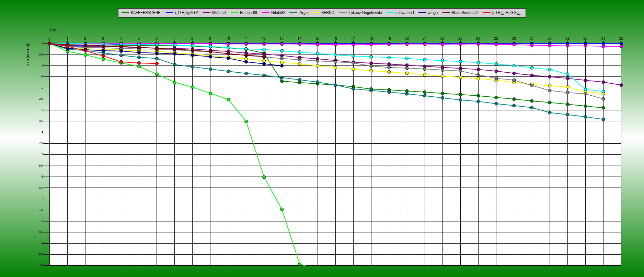Screen dimensions: 644x277
Task: Click Lukasz Gogolowski gray point at lap 31
Action: [603, 99]
